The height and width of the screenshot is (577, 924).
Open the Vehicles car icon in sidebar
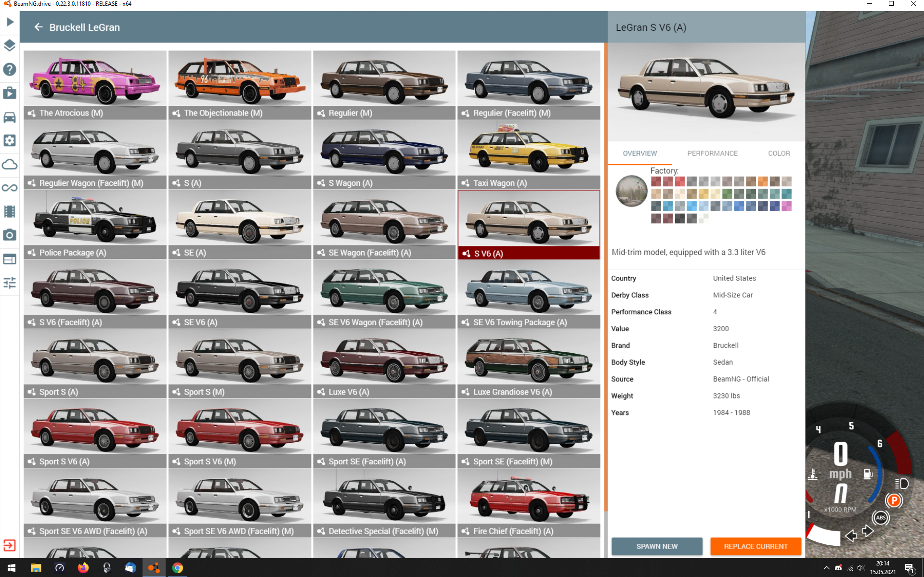10,117
